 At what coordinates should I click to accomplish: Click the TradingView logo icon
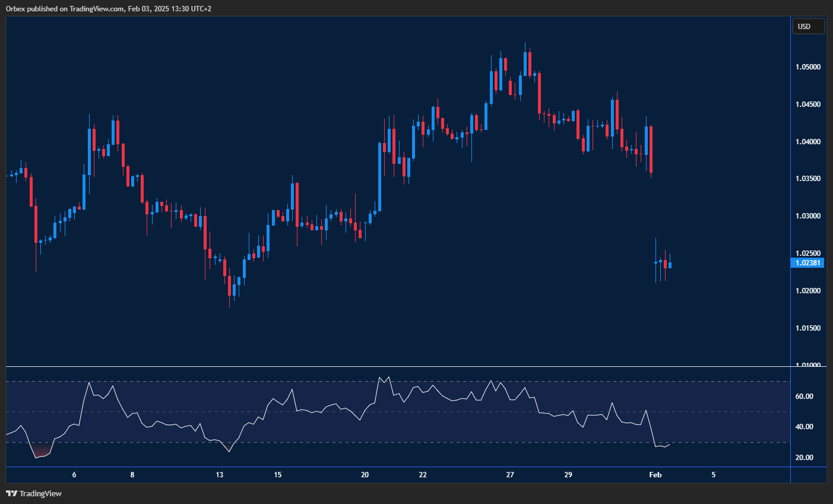coord(11,493)
